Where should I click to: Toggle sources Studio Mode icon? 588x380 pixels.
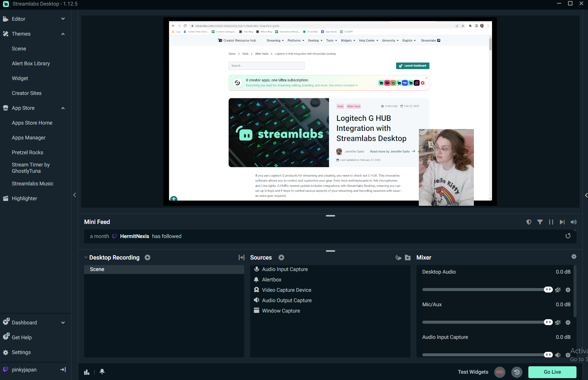coord(398,258)
